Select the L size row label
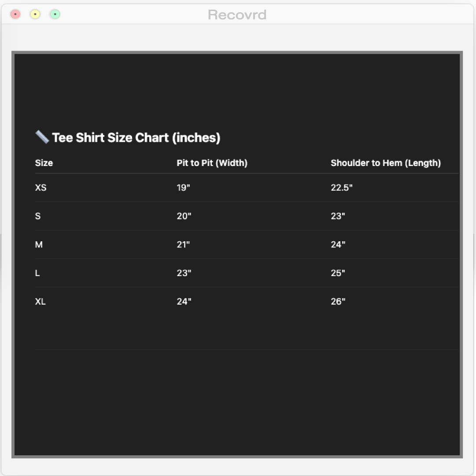Screen dimensions: 476x476 37,273
